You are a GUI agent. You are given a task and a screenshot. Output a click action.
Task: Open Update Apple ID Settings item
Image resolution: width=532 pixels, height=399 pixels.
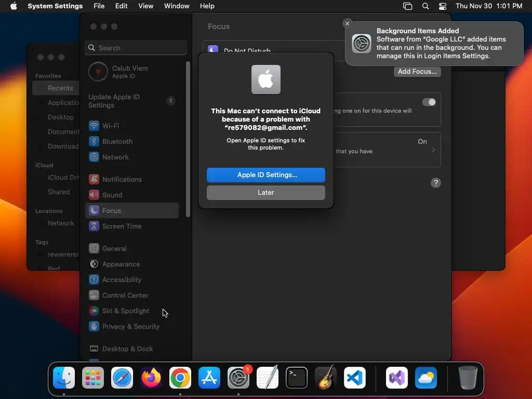pos(132,101)
